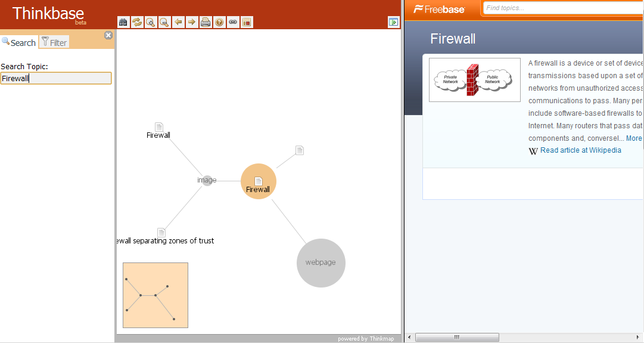Open Read article at Wikipedia link
The width and height of the screenshot is (644, 343).
coord(580,150)
